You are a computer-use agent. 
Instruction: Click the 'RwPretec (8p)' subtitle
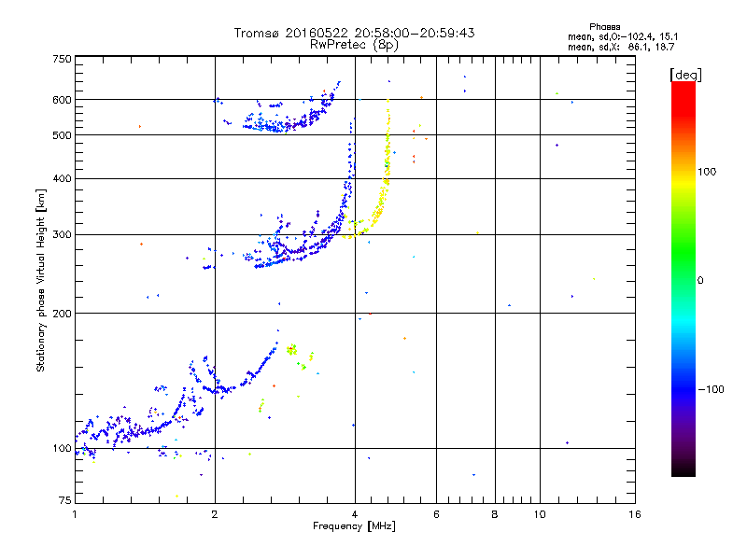pos(354,45)
